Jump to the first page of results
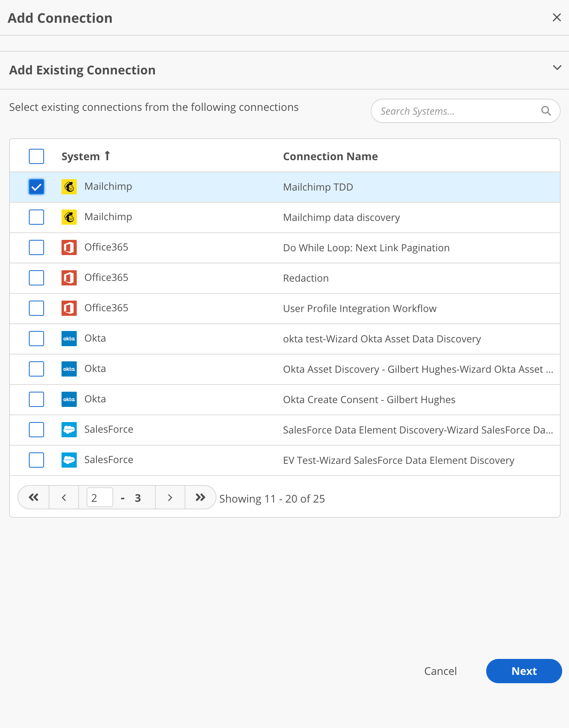Image resolution: width=569 pixels, height=728 pixels. pyautogui.click(x=33, y=497)
